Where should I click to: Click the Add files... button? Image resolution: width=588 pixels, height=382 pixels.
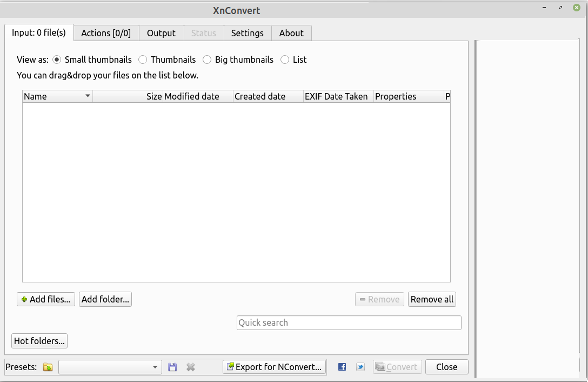46,299
